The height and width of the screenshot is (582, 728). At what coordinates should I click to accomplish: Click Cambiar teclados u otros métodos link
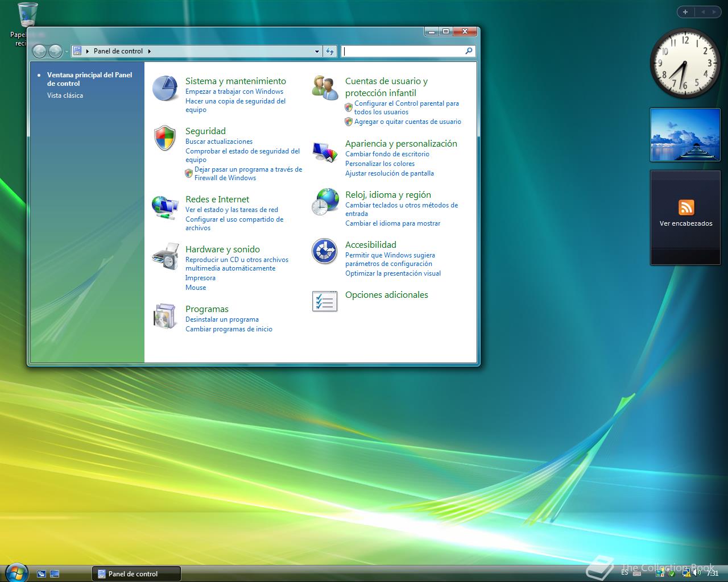[x=402, y=209]
